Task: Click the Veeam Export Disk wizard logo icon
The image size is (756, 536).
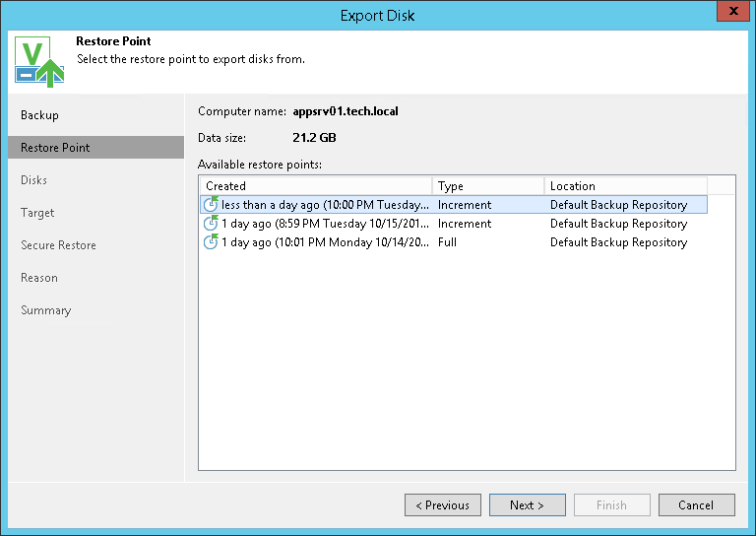Action: (x=39, y=62)
